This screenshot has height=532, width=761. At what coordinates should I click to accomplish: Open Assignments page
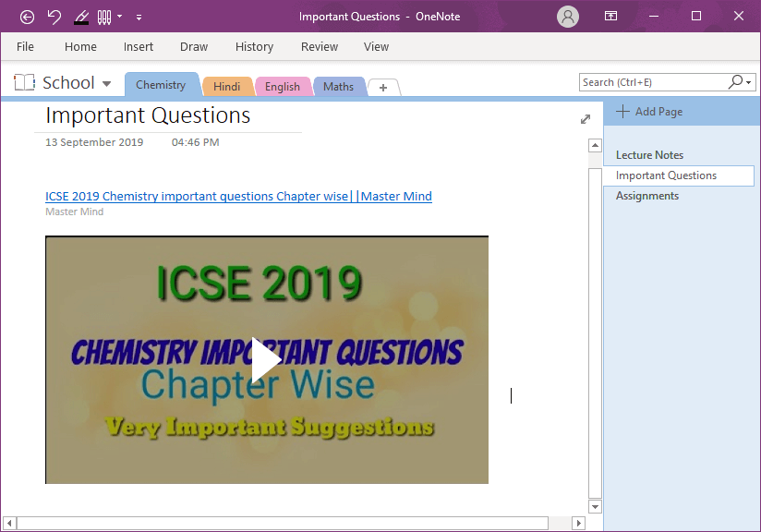pyautogui.click(x=647, y=196)
